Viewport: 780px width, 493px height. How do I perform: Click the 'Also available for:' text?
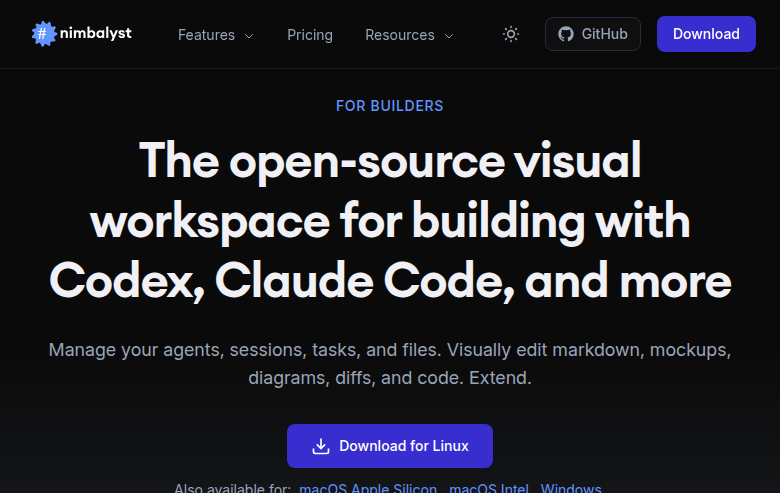coord(232,488)
